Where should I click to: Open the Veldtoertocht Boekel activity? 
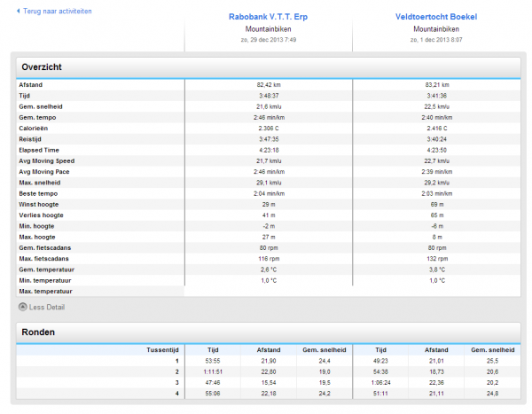[x=435, y=17]
